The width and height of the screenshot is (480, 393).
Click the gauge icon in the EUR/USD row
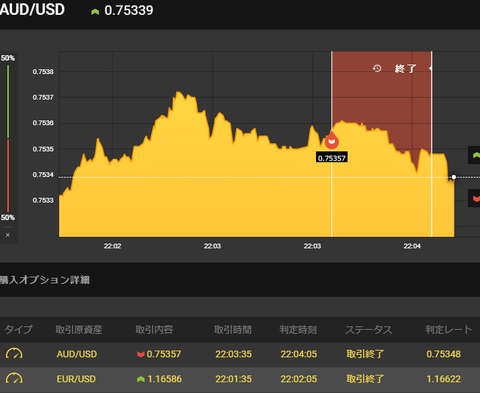pyautogui.click(x=14, y=378)
